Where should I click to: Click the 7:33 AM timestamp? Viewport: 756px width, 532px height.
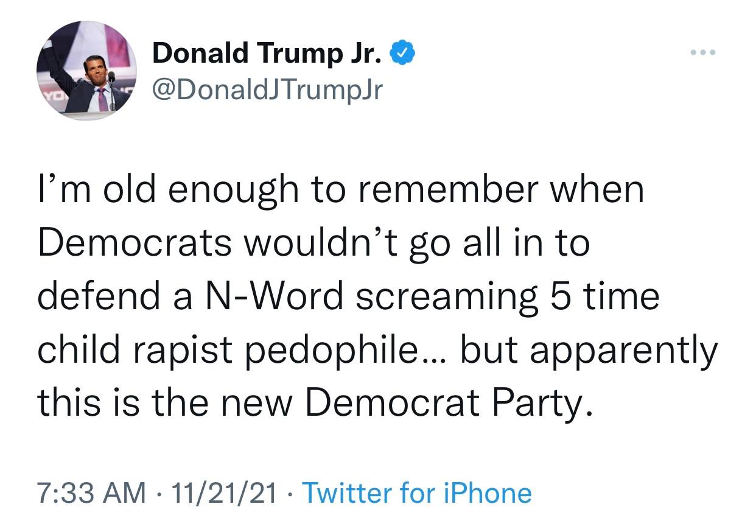(x=91, y=492)
